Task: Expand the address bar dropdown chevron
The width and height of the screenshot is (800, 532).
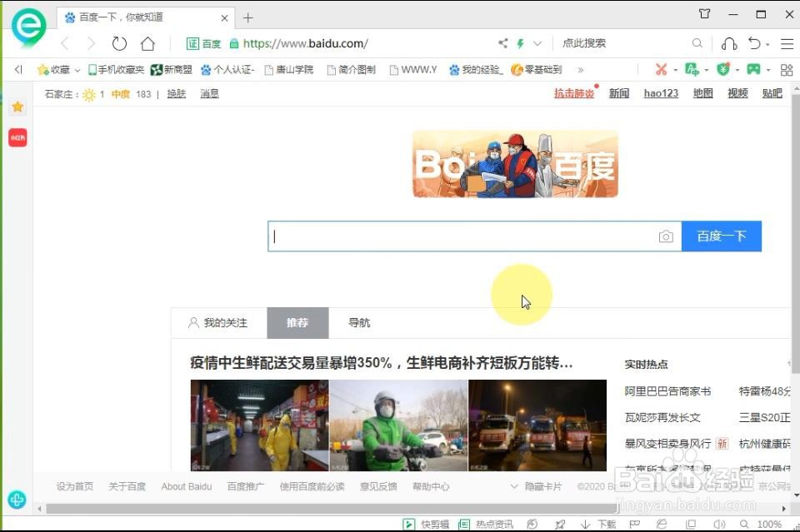Action: (537, 44)
